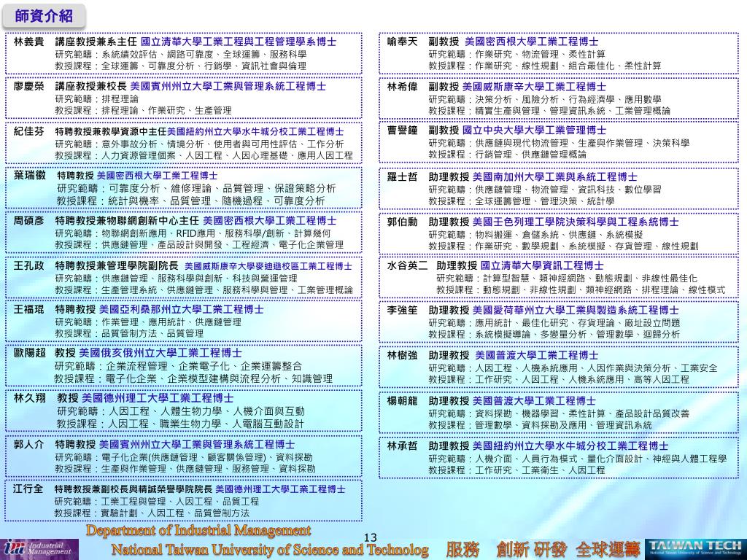Click 美國威斯康辛大學麥迪遜校區工業工程博士 text
The height and width of the screenshot is (560, 747).
(268, 266)
